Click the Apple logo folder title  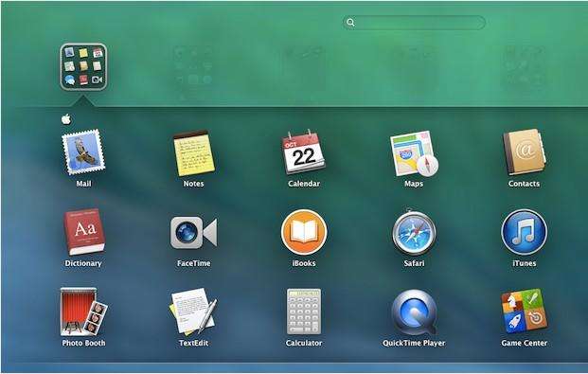click(66, 119)
